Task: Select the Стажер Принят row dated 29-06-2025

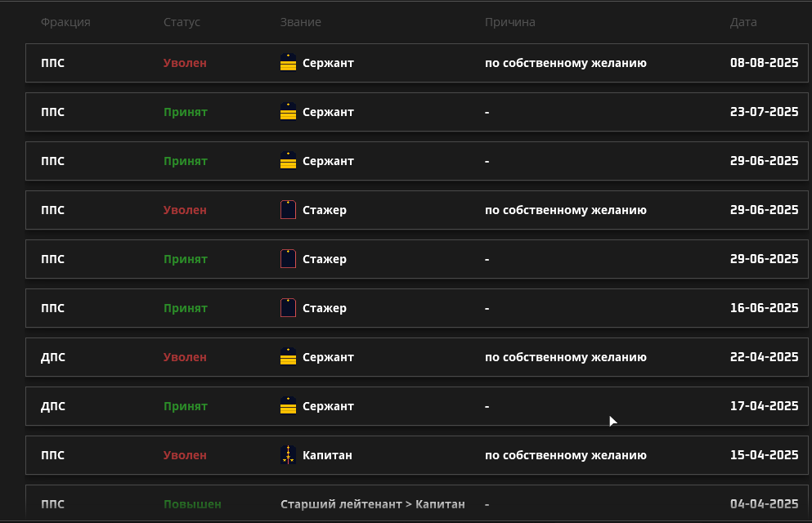Action: click(x=417, y=259)
